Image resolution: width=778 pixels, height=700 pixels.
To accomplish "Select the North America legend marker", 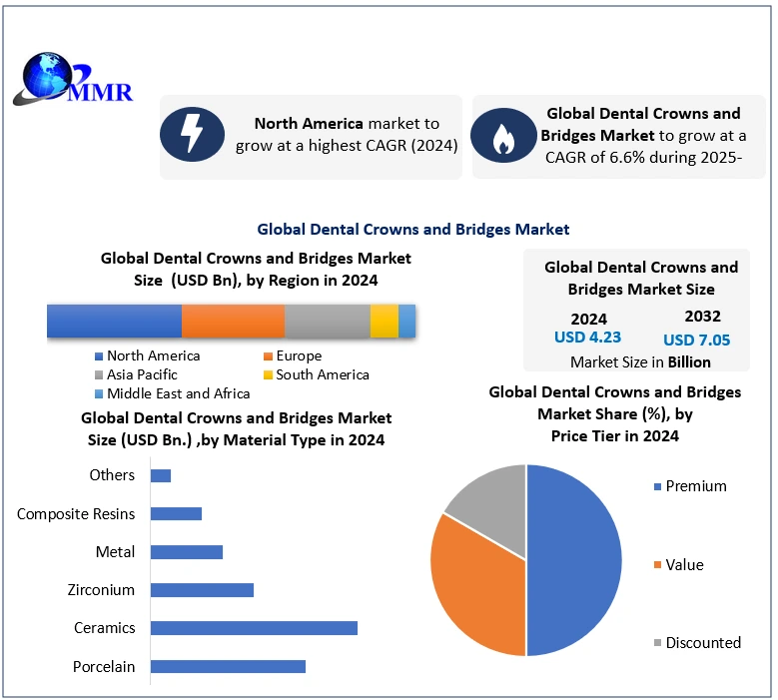I will pos(99,356).
